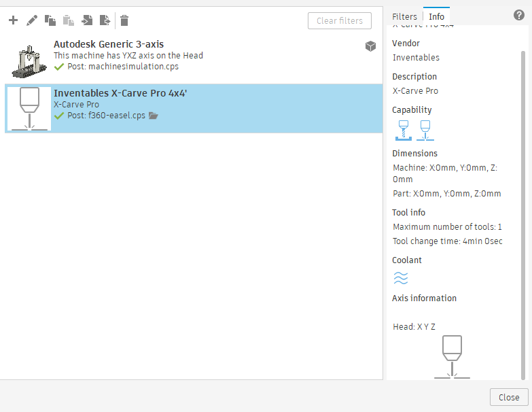The height and width of the screenshot is (412, 532).
Task: Click the green checkmark on the X-Carve row
Action: 59,116
